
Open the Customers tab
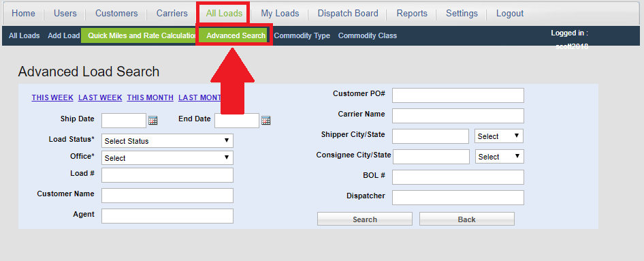[x=116, y=13]
